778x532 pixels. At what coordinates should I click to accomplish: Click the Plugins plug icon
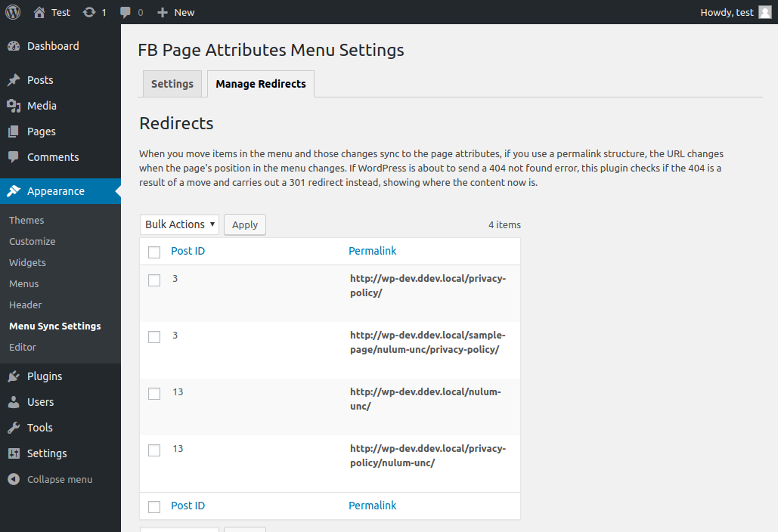pyautogui.click(x=14, y=376)
